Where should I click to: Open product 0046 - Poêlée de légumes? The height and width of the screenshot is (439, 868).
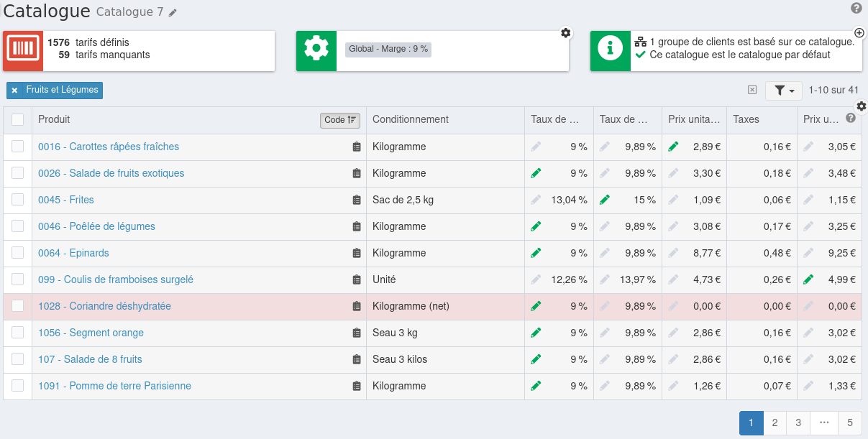(96, 226)
